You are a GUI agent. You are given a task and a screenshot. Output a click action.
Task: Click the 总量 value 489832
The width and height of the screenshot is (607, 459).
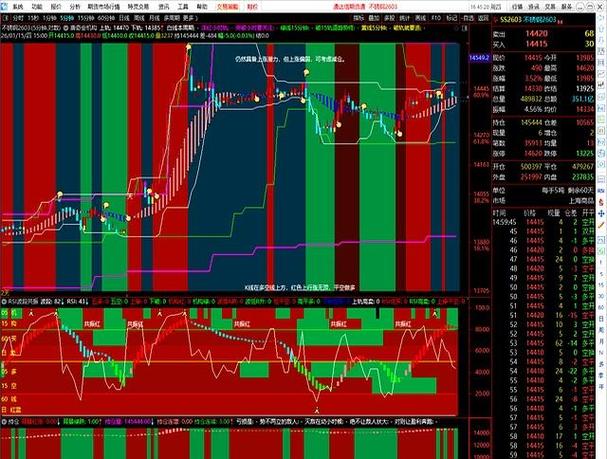coord(531,99)
